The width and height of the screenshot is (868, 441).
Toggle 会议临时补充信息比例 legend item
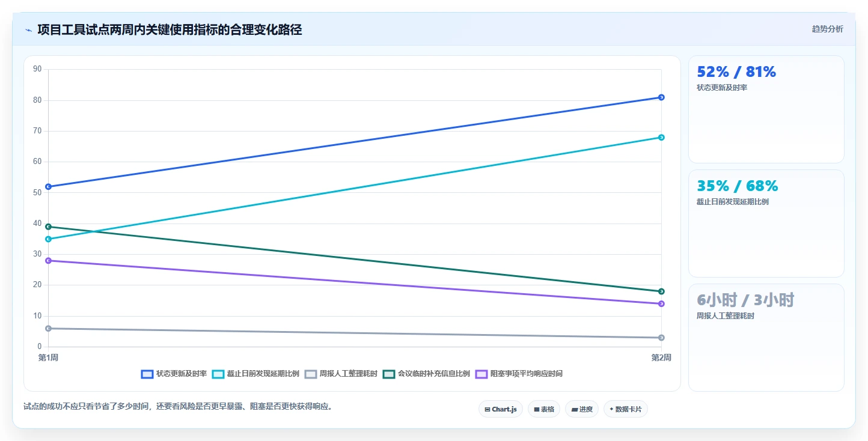426,374
